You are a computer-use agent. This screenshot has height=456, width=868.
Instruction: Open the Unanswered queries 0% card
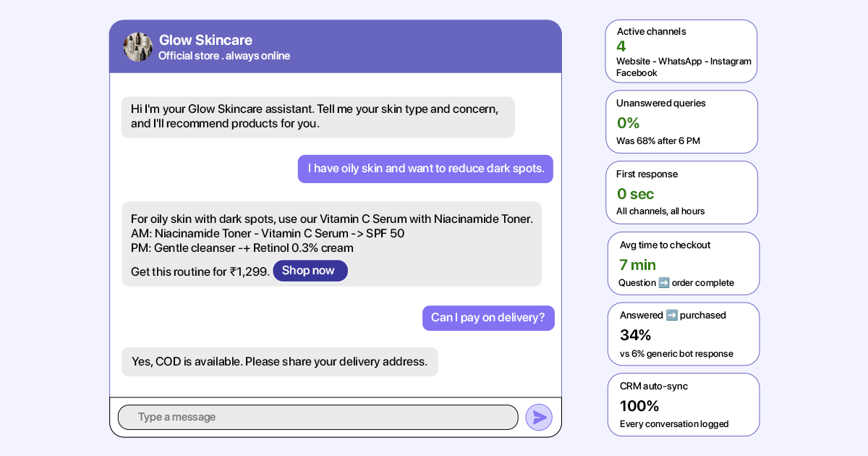click(681, 122)
